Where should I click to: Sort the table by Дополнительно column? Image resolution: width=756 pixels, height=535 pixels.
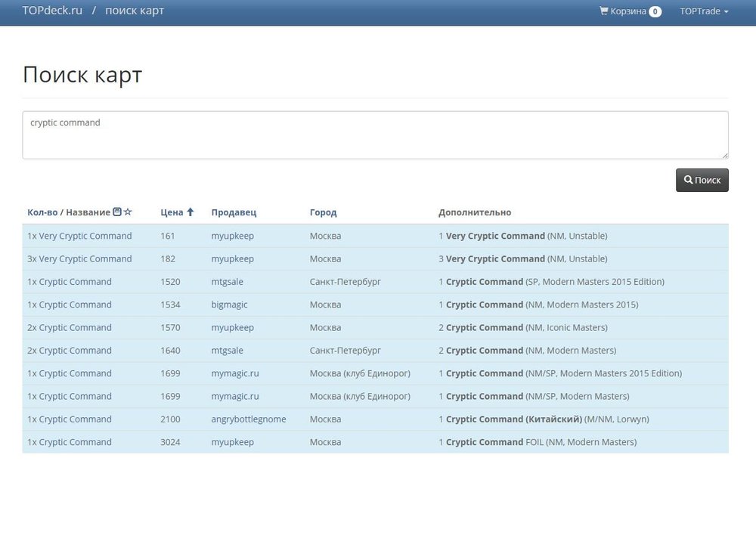[x=475, y=212]
